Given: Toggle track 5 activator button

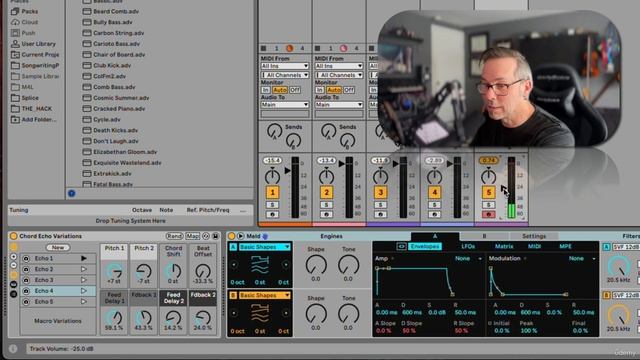Looking at the screenshot, I should (x=489, y=192).
